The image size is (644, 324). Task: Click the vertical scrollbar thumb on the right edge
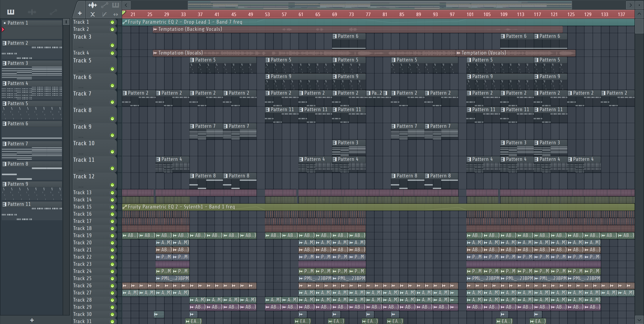(x=639, y=26)
